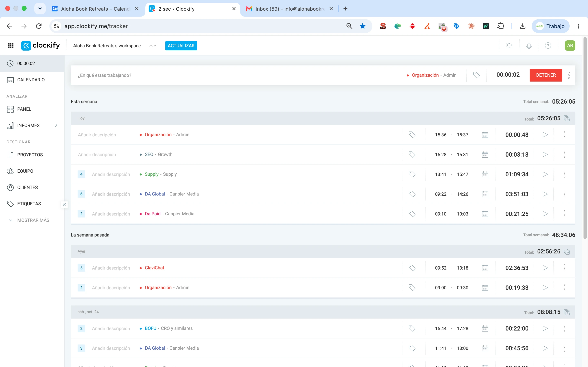Stop the timer with DETENER

tap(546, 75)
